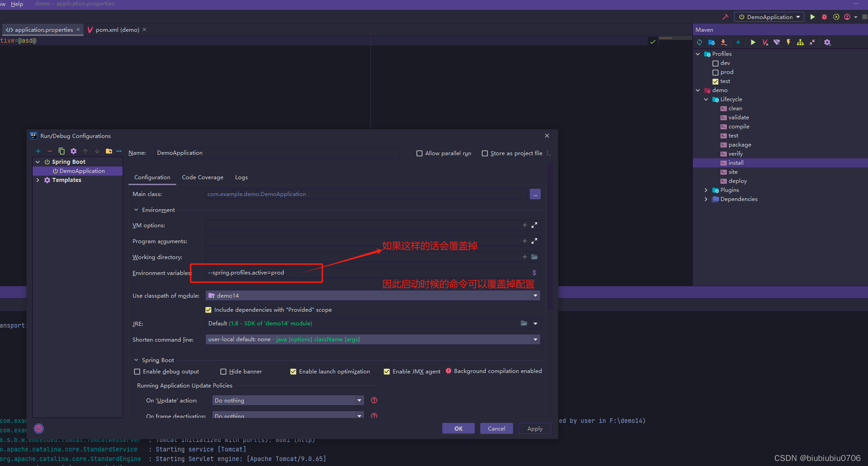
Task: Expand the Plugins node in Maven panel
Action: click(706, 190)
